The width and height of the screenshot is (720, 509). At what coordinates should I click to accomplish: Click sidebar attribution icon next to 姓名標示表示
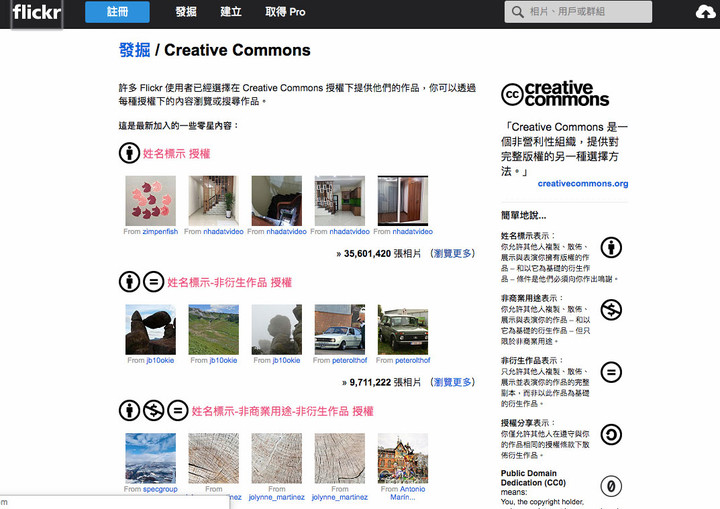(611, 248)
